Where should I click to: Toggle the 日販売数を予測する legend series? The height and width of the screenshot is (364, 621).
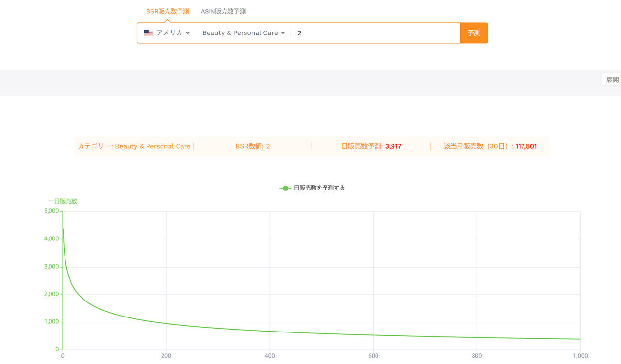(x=312, y=188)
